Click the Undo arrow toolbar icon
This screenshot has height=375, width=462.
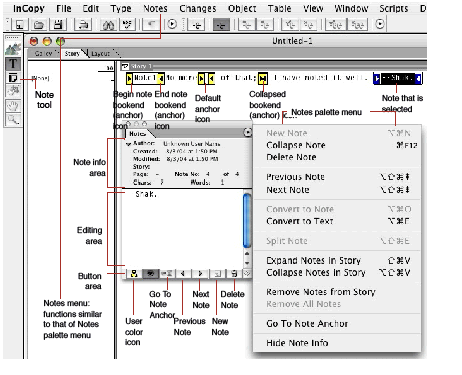point(151,25)
